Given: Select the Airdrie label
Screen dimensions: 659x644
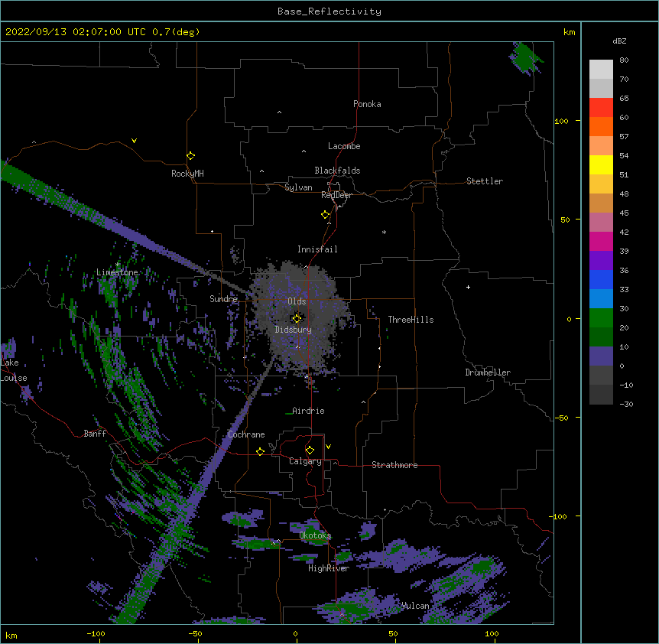Looking at the screenshot, I should click(x=309, y=411).
